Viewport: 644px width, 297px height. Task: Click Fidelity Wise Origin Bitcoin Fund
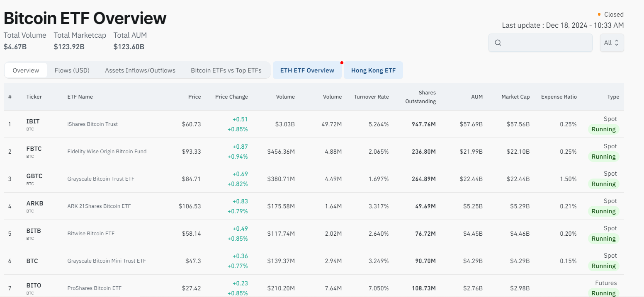click(107, 152)
